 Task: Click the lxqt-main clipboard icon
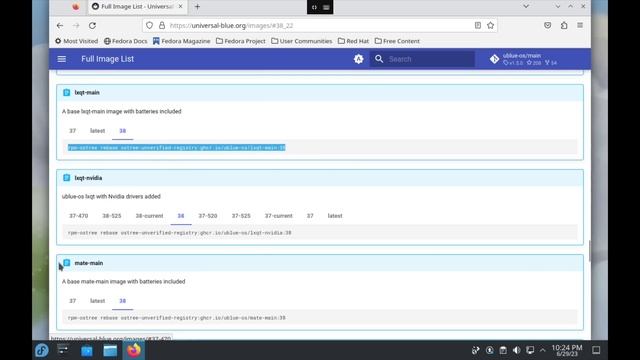point(67,93)
